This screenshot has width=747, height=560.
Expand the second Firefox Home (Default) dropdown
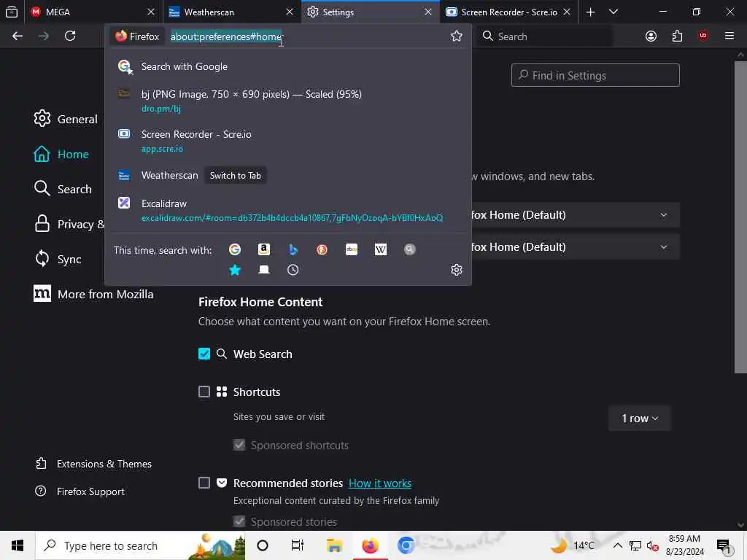click(x=576, y=246)
